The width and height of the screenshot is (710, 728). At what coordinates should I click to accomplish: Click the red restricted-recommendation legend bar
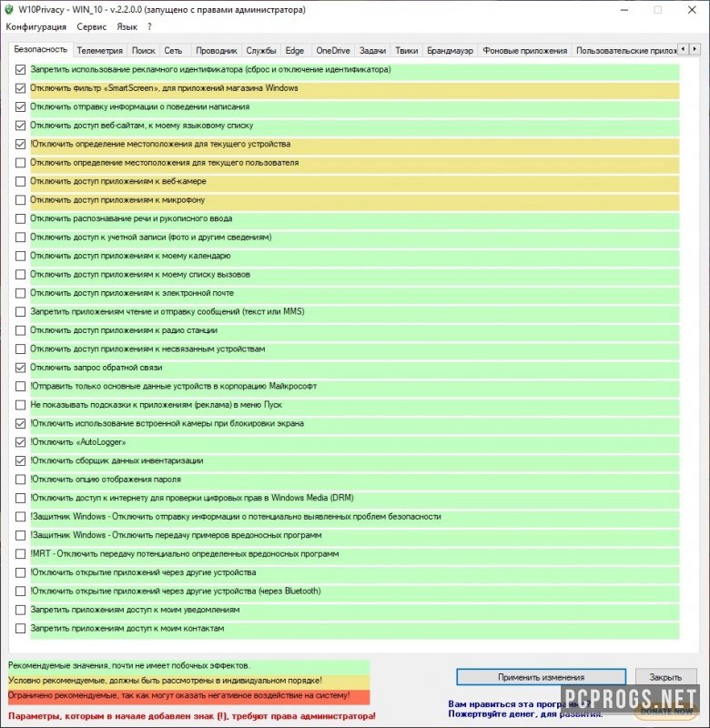pyautogui.click(x=189, y=695)
